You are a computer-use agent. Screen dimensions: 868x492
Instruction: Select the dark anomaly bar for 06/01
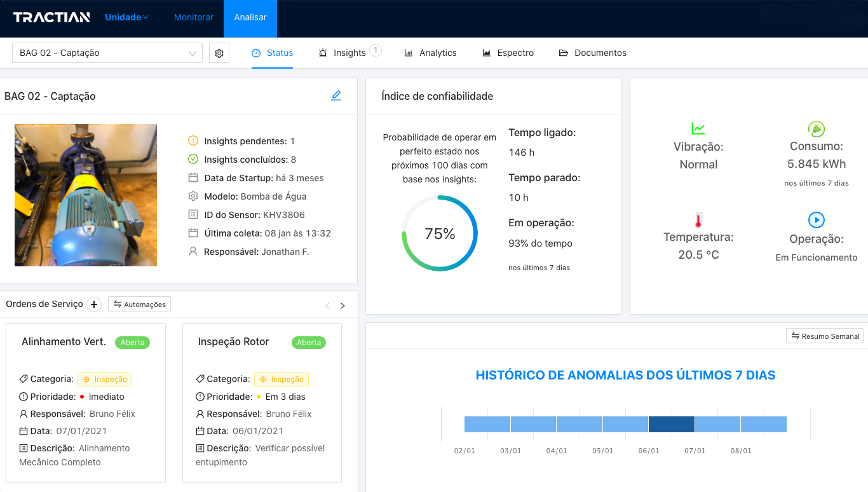(x=672, y=424)
